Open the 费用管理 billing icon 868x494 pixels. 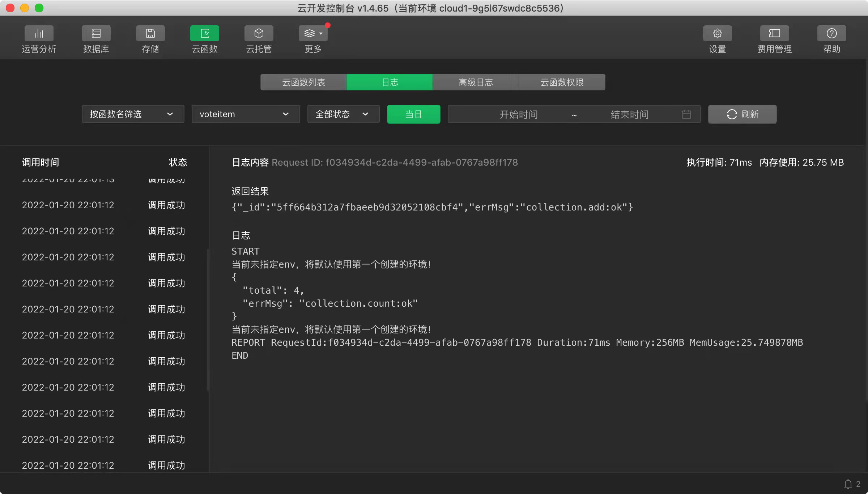(774, 33)
